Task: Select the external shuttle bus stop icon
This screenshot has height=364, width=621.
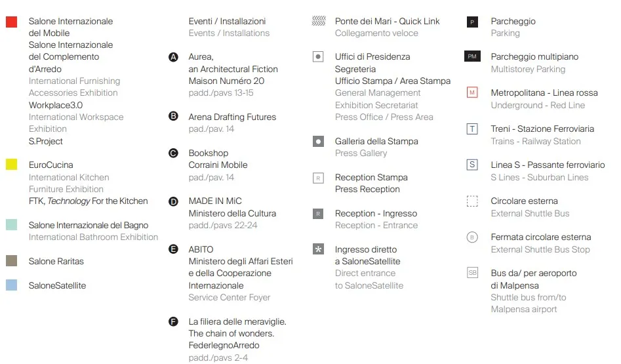Action: (472, 237)
